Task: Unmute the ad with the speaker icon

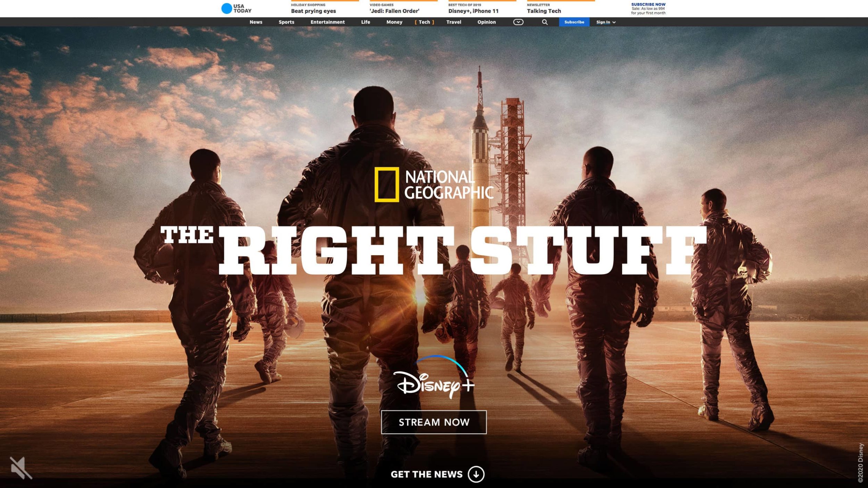Action: pos(21,468)
